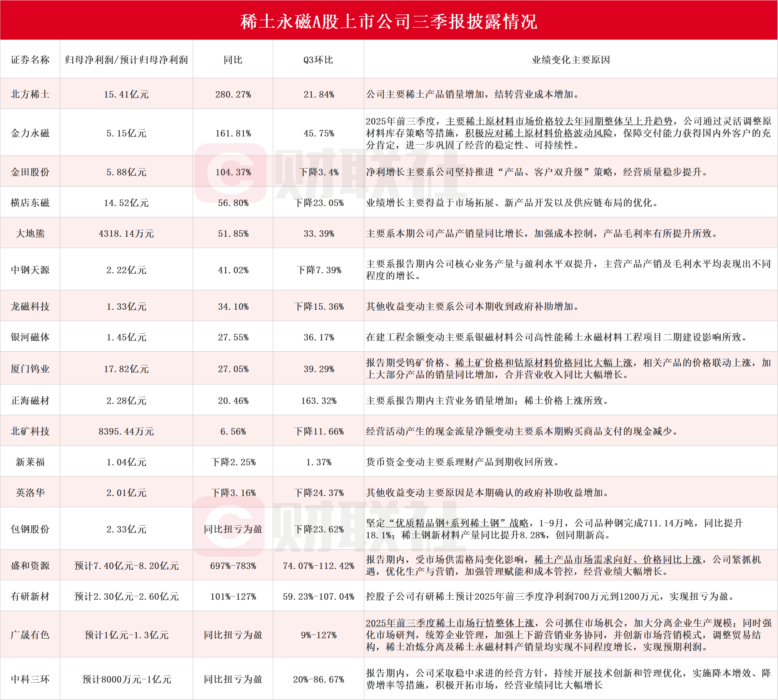This screenshot has height=700, width=778.
Task: Click the red table title banner
Action: coord(389,21)
